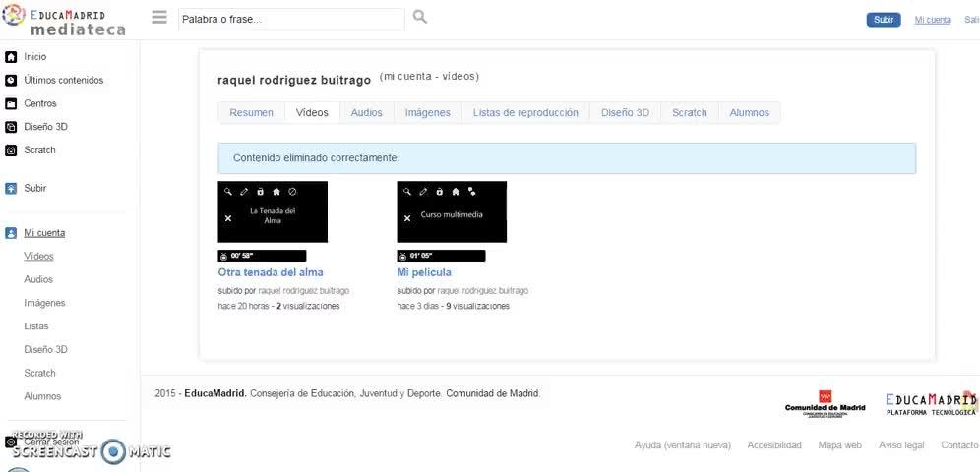980x472 pixels.
Task: Open Vídeos under Mi cuenta sidebar
Action: pos(38,256)
